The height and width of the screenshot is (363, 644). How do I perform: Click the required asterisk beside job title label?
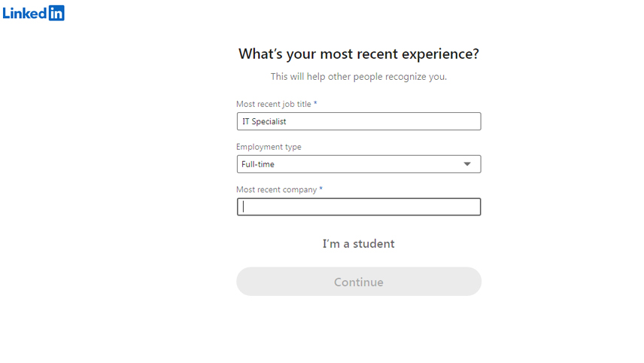(315, 104)
